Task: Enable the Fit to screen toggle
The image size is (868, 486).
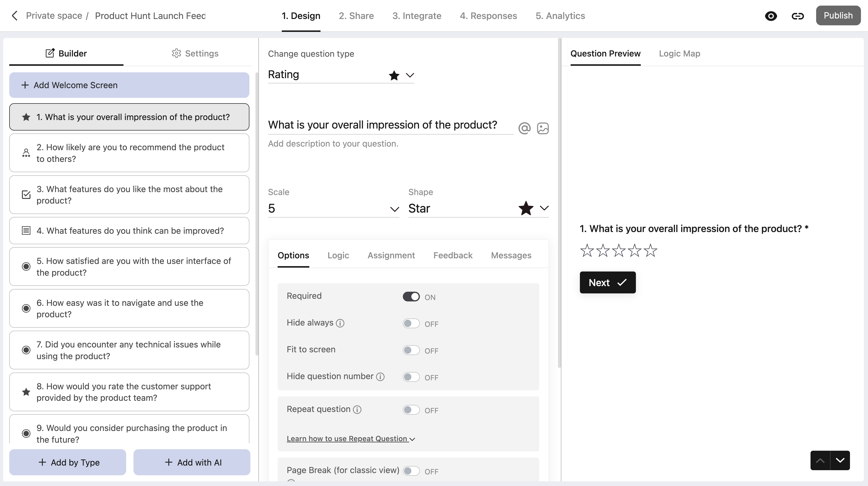Action: pyautogui.click(x=411, y=350)
